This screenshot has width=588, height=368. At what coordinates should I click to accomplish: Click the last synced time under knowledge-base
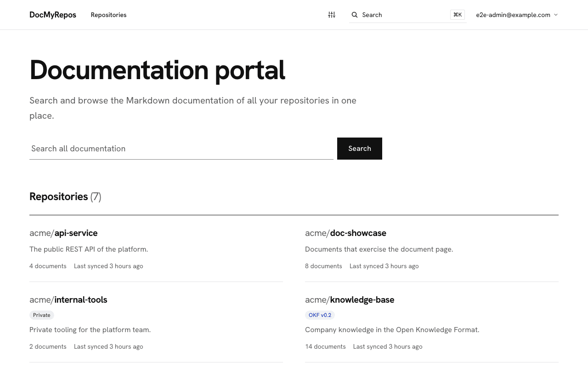pos(388,346)
